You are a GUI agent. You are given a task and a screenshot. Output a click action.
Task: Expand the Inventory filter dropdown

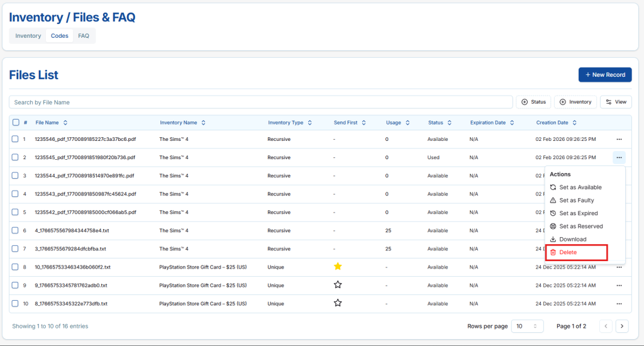(575, 102)
